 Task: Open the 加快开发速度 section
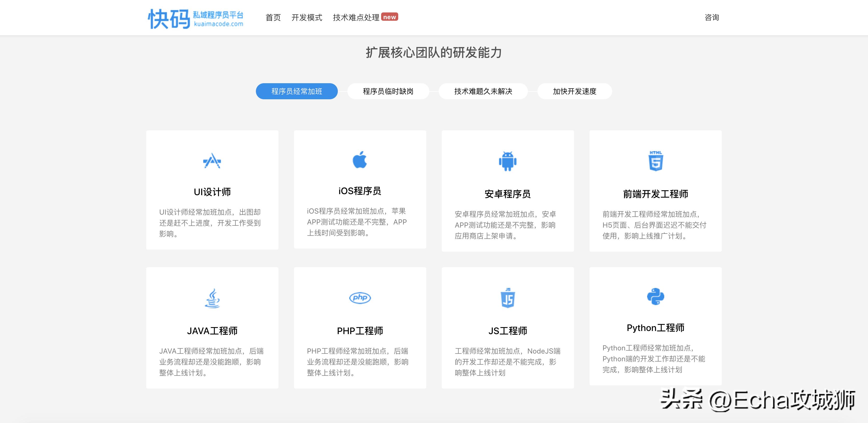[x=574, y=91]
